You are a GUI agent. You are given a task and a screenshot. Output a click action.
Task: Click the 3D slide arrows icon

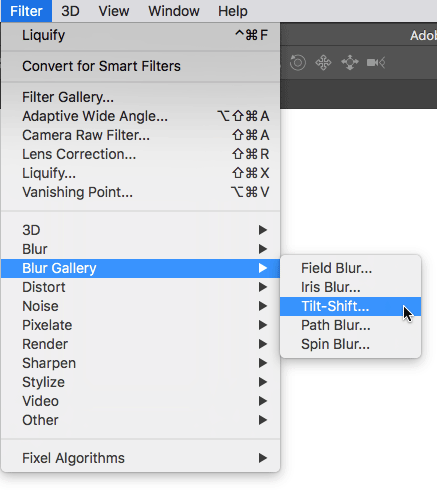point(350,62)
